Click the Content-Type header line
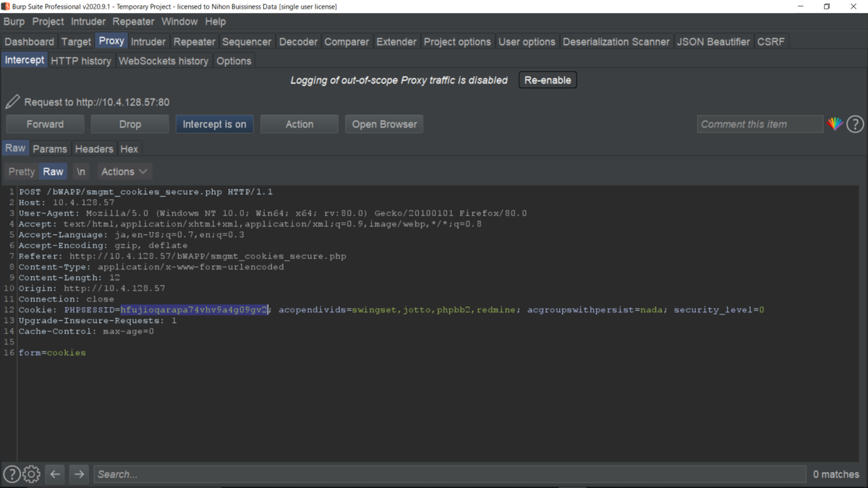 pos(151,267)
